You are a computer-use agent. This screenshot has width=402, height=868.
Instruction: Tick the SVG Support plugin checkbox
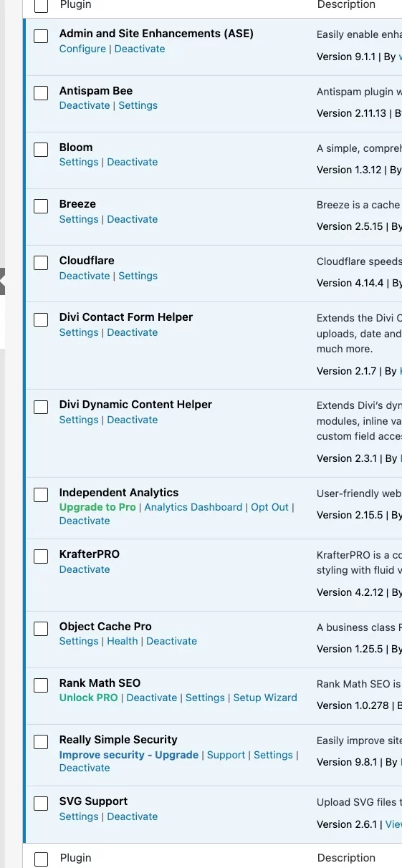pos(42,804)
